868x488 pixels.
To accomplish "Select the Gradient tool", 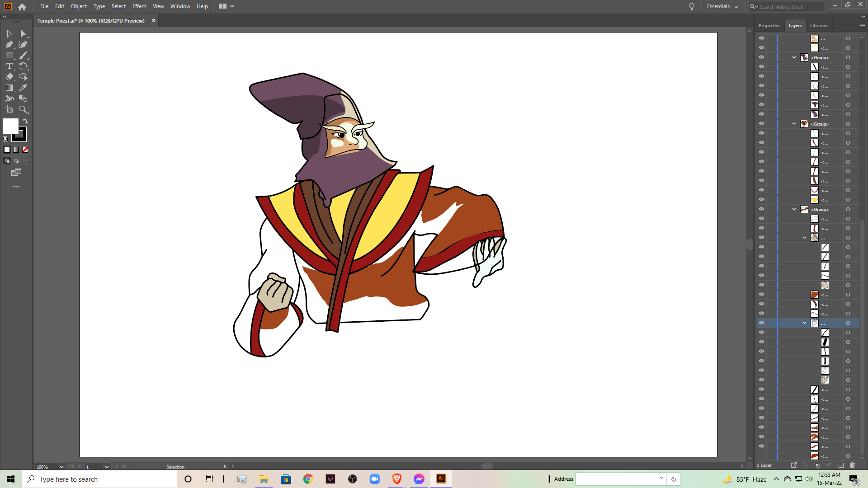I will (x=9, y=88).
